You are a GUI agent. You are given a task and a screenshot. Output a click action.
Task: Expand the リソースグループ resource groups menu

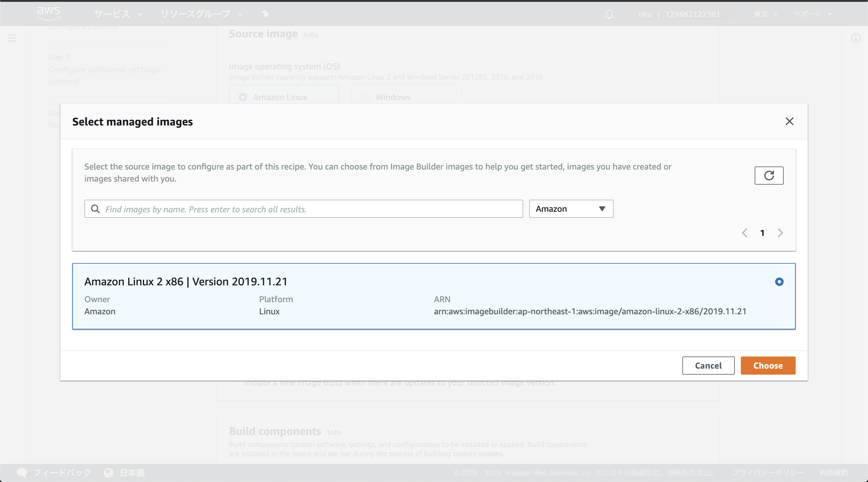coord(201,14)
